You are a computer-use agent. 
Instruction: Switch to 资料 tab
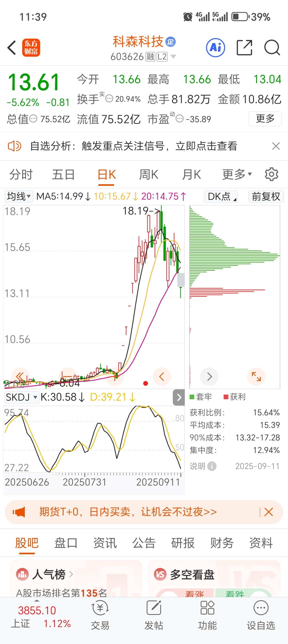pyautogui.click(x=261, y=543)
